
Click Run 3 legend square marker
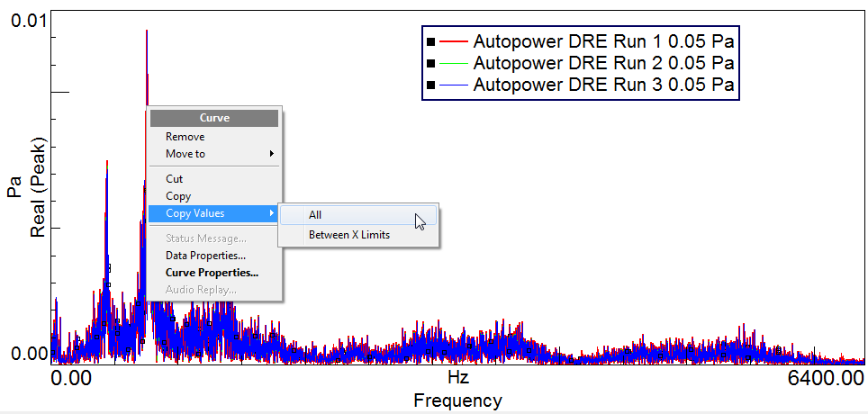coord(431,85)
